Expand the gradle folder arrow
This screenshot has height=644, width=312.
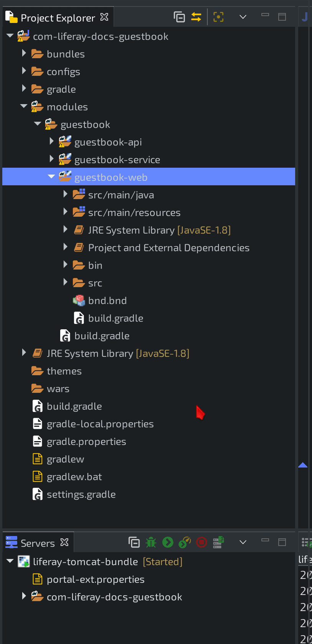(x=24, y=88)
